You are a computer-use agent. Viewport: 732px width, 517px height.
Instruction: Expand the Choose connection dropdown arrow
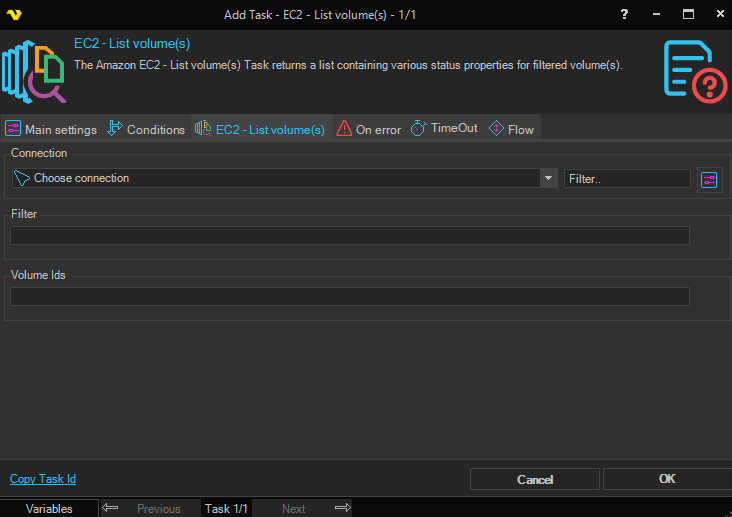548,179
